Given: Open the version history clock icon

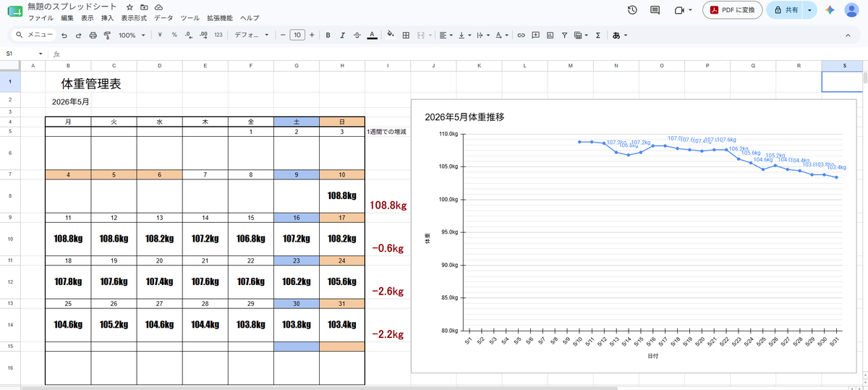Looking at the screenshot, I should coord(632,10).
